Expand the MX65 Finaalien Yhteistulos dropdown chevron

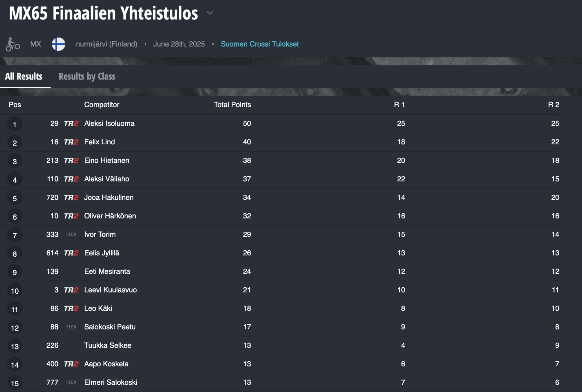[x=210, y=13]
